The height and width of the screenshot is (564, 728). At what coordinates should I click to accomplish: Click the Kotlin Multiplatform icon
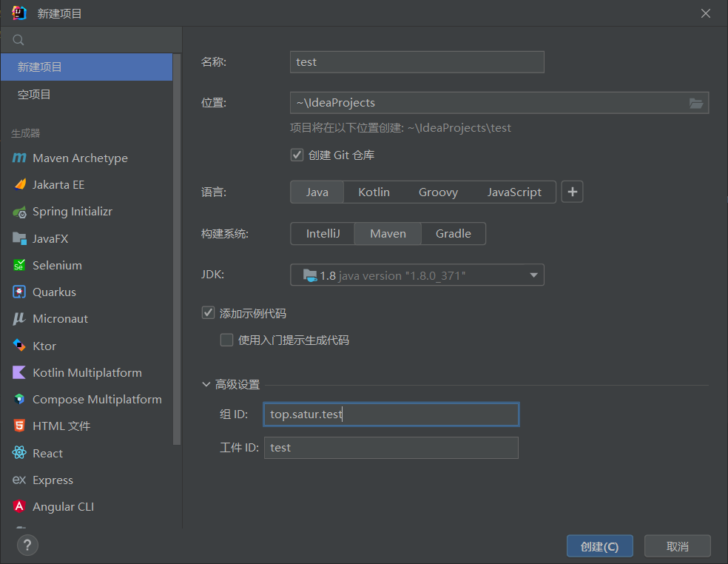(19, 372)
